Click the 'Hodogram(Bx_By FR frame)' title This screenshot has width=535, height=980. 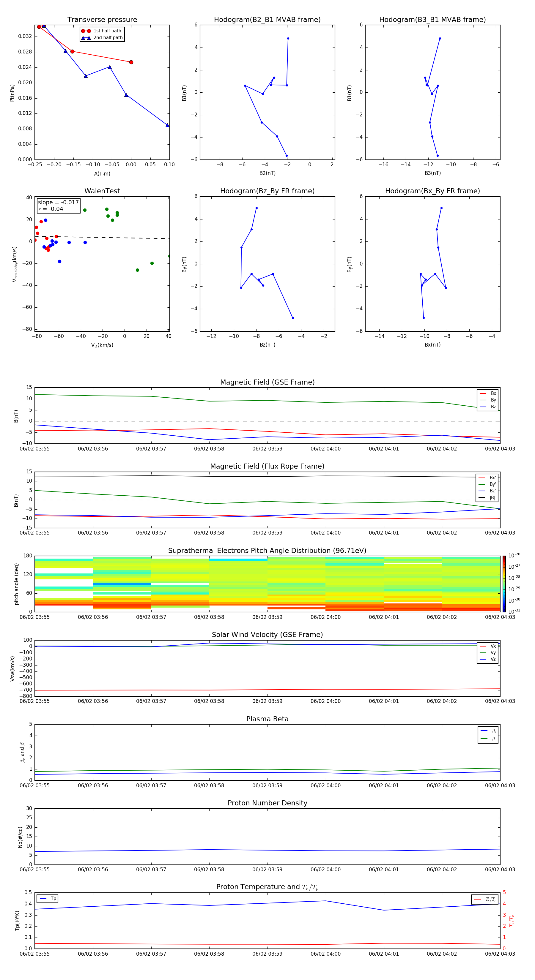coord(432,191)
